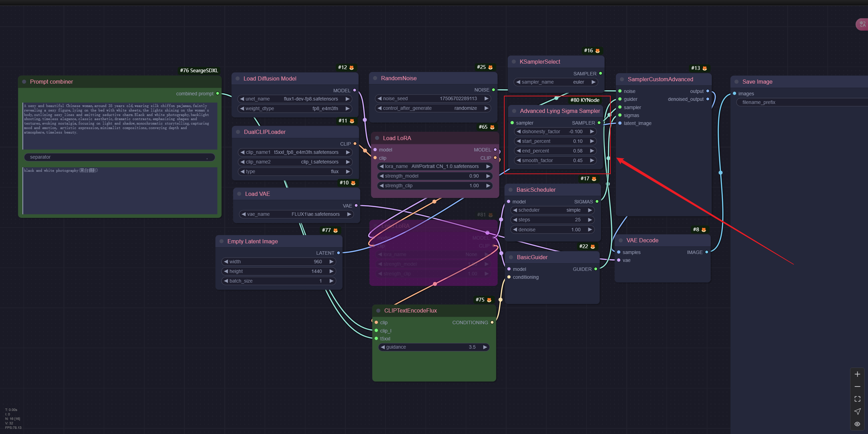Click fox badge on KSamplerSelect node #16
Screen dimensions: 868x434
click(x=598, y=51)
